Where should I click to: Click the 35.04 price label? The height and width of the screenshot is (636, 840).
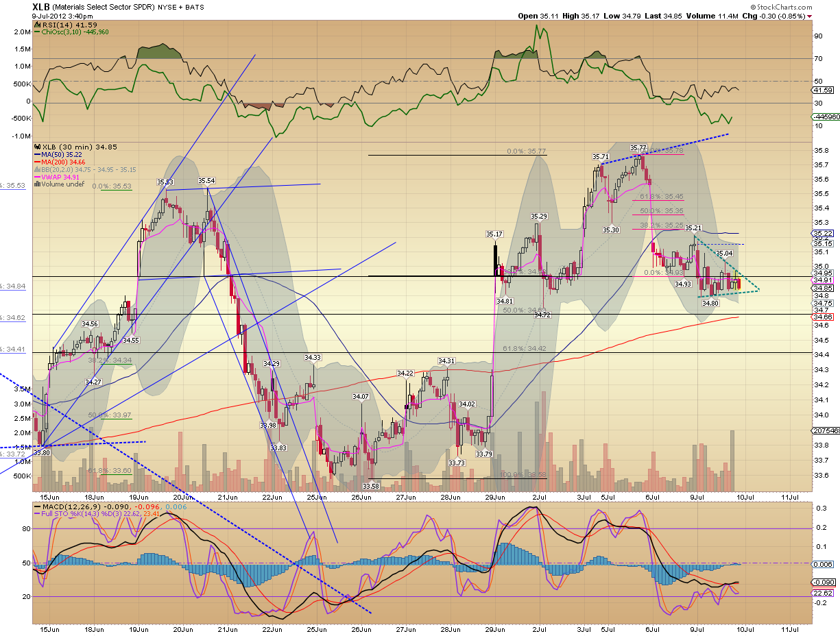[724, 254]
